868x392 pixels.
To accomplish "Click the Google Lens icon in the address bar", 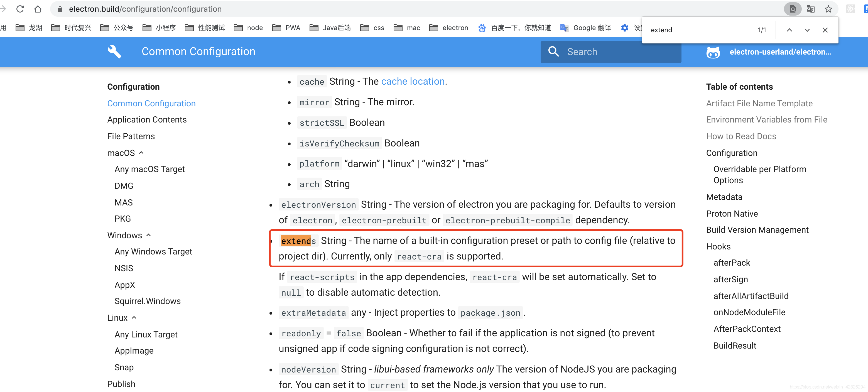I will pyautogui.click(x=793, y=9).
